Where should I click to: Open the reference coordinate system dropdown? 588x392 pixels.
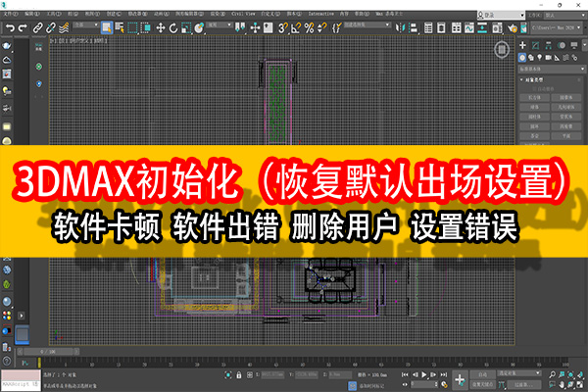click(220, 25)
